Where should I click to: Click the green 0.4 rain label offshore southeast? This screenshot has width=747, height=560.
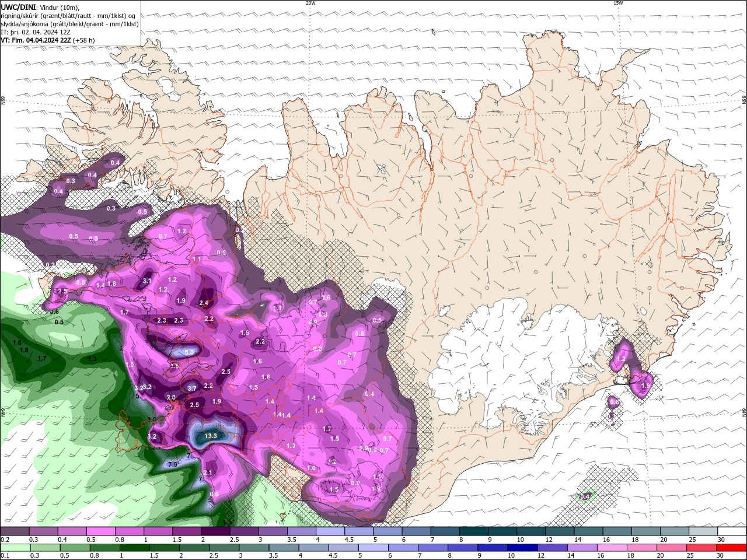[585, 496]
